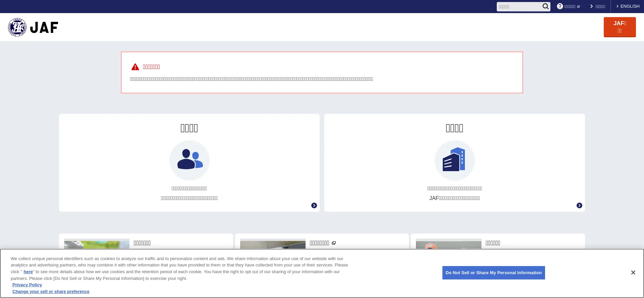Click the JAF logo in the header
Image resolution: width=644 pixels, height=298 pixels.
point(33,27)
